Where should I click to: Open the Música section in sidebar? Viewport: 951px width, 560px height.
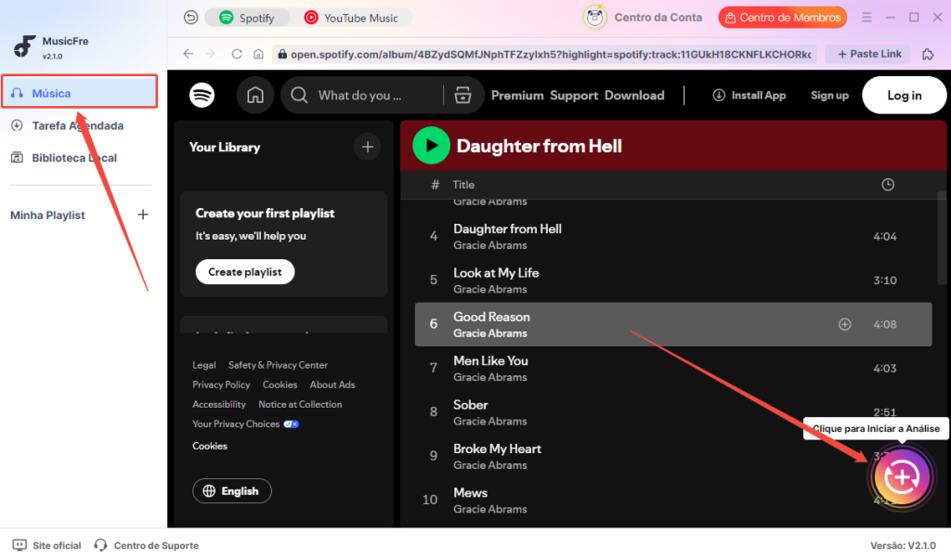tap(80, 93)
